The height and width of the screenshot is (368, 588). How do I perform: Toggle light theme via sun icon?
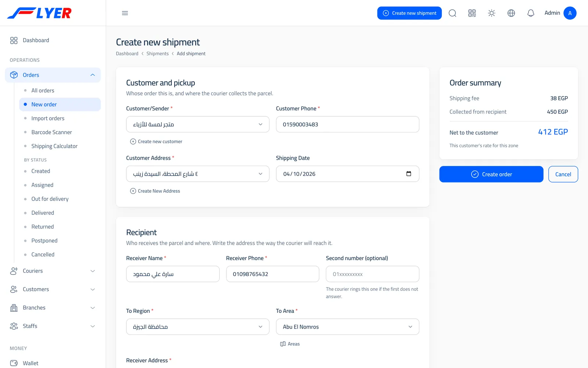click(491, 13)
